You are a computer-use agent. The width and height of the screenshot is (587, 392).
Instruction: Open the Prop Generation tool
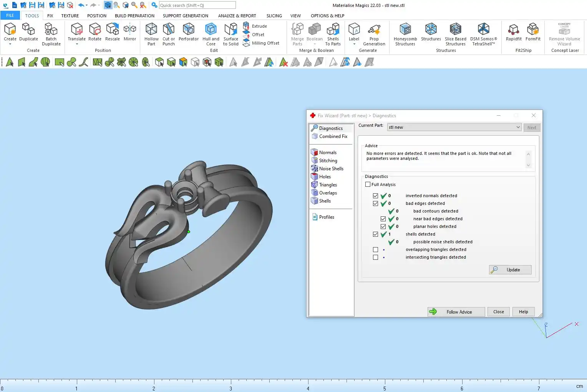pos(374,30)
